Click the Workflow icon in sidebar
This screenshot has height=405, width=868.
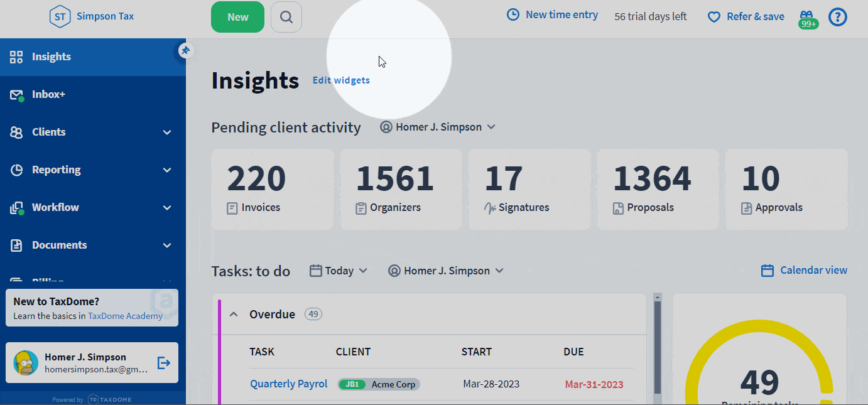[16, 208]
